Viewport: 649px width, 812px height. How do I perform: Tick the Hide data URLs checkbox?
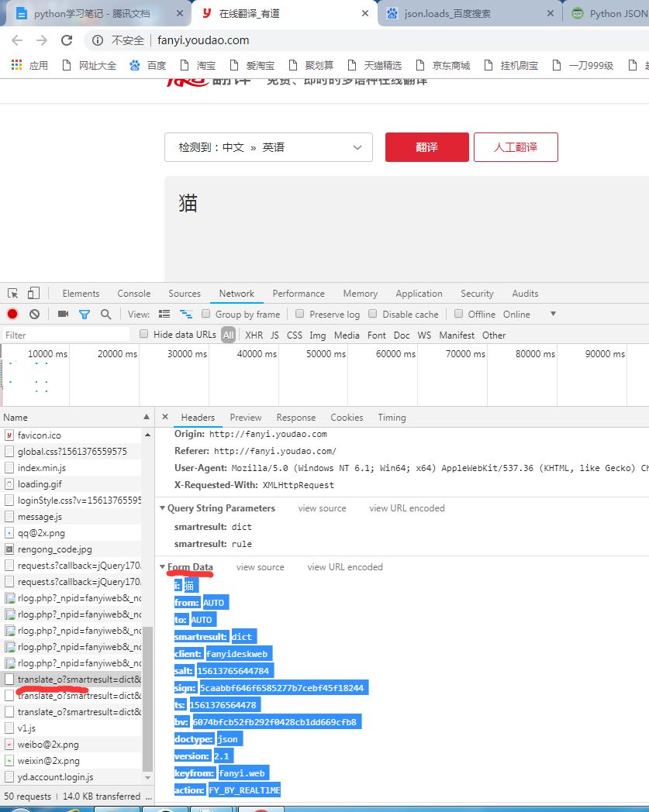[x=144, y=334]
